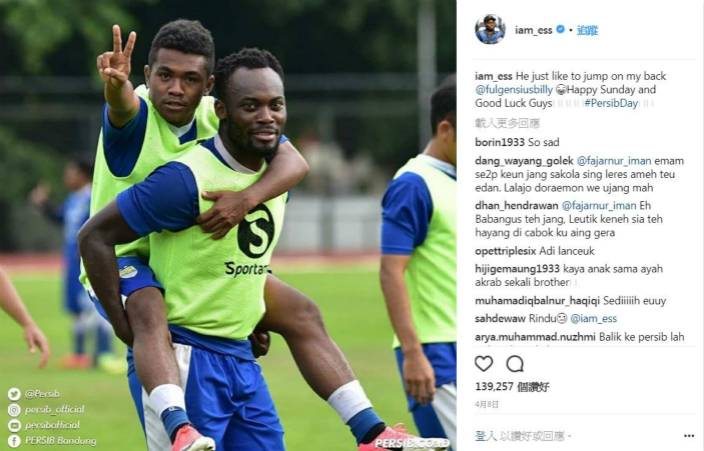This screenshot has width=704, height=451.
Task: Click the iam_ess profile avatar
Action: pos(490,30)
